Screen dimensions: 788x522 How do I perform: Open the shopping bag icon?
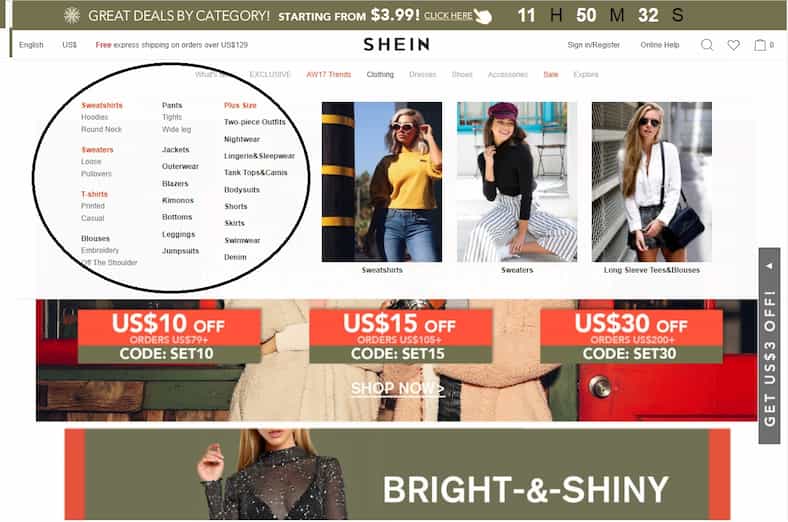(760, 45)
